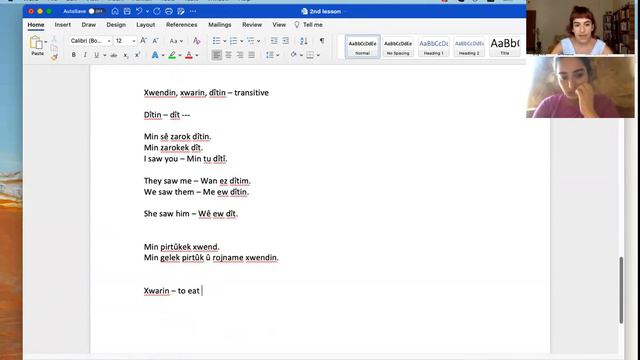640x360 pixels.
Task: Open the Borders button
Action: click(x=311, y=55)
